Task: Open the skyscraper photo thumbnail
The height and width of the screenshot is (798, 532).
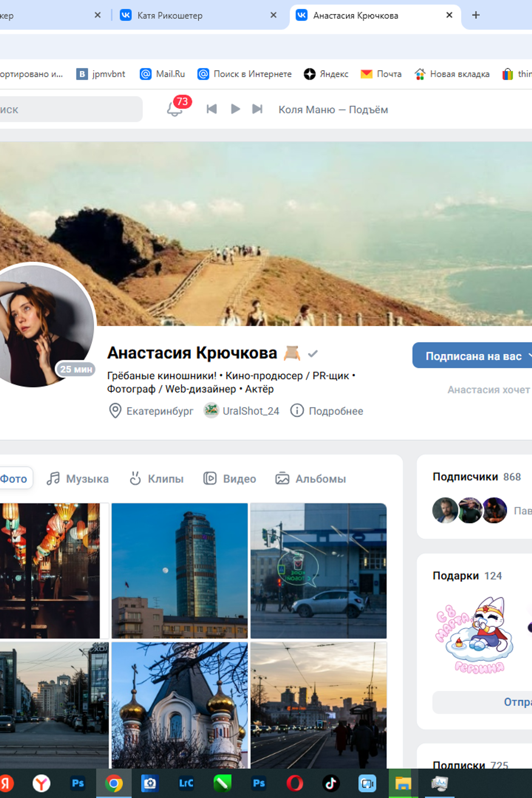Action: pyautogui.click(x=180, y=571)
